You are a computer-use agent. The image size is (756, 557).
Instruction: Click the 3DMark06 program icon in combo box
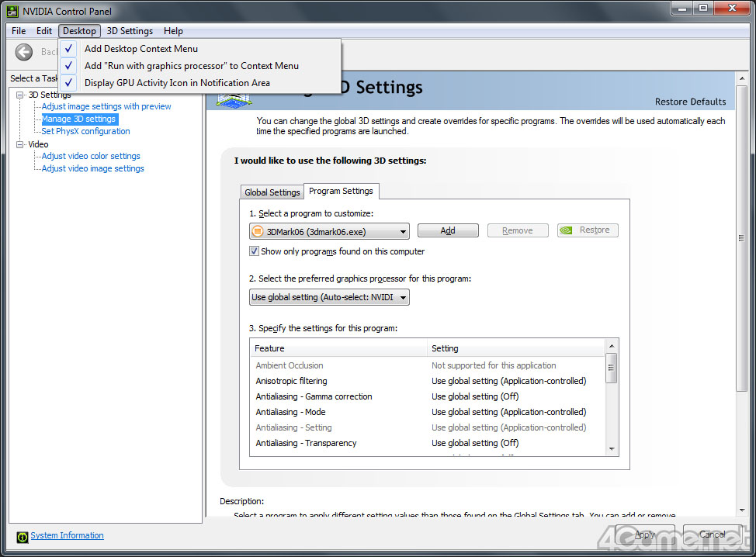pyautogui.click(x=258, y=231)
